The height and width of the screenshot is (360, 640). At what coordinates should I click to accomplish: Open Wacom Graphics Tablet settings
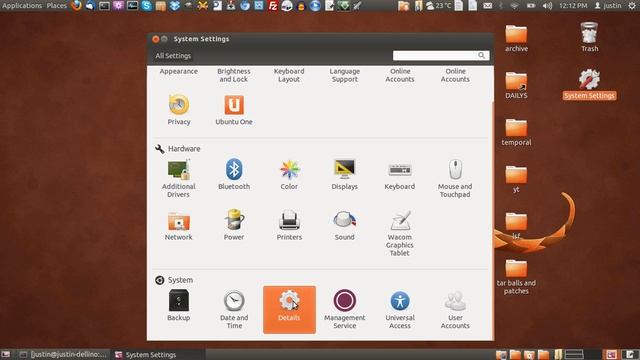point(400,233)
